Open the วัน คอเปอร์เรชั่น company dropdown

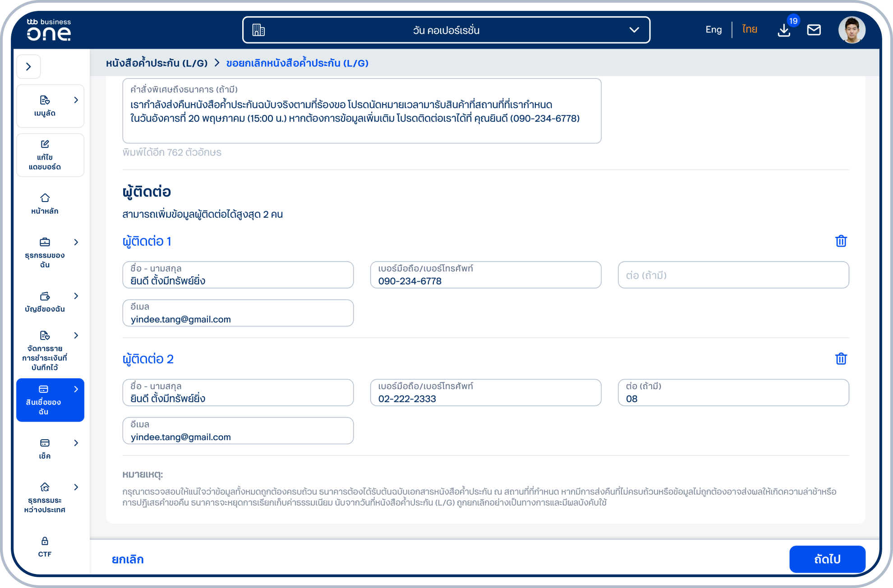click(446, 30)
